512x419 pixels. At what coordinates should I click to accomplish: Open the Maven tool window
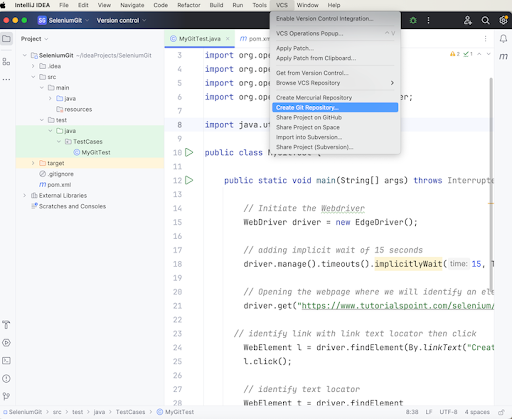503,57
